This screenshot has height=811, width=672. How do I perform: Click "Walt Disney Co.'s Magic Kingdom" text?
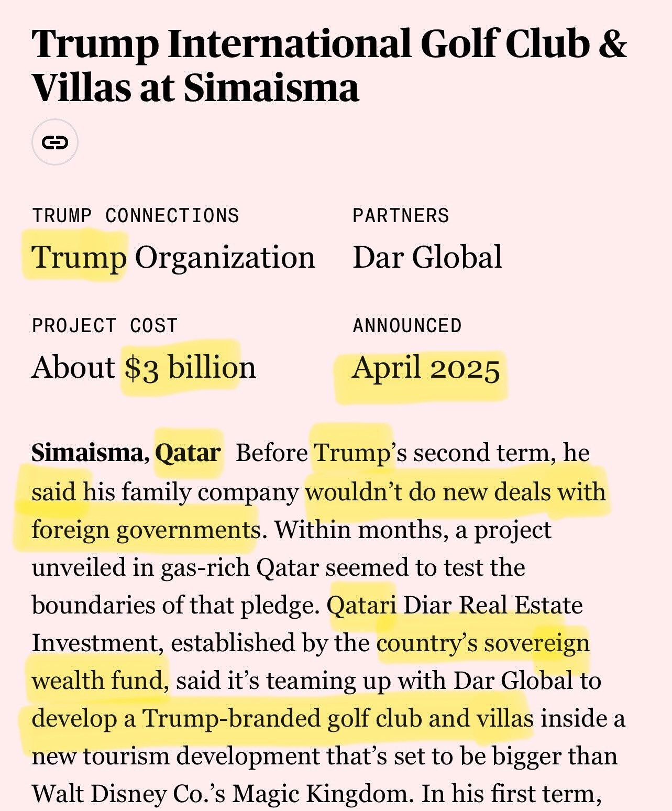[x=220, y=794]
